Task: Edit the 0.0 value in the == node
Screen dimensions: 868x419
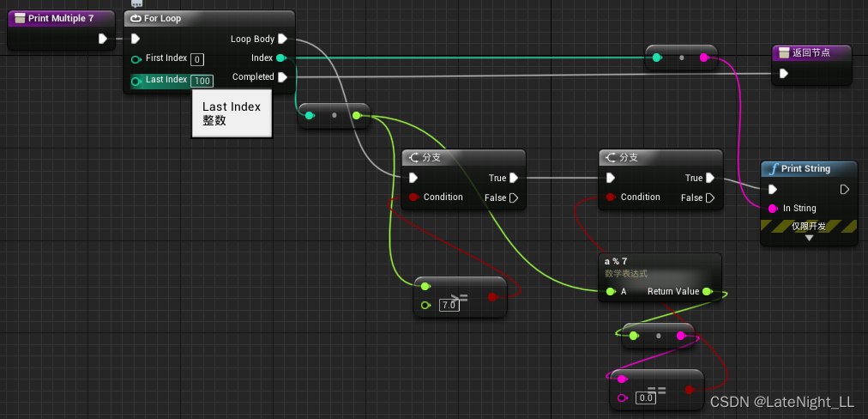Action: [x=646, y=398]
